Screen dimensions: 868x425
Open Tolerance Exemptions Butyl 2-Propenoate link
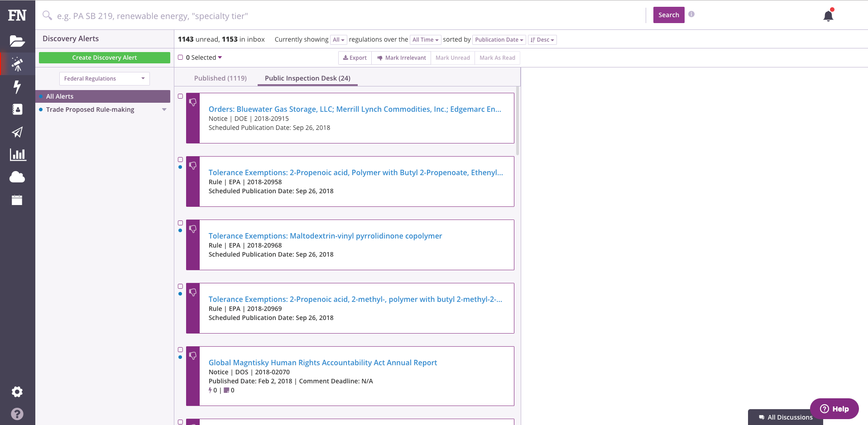[x=356, y=172]
